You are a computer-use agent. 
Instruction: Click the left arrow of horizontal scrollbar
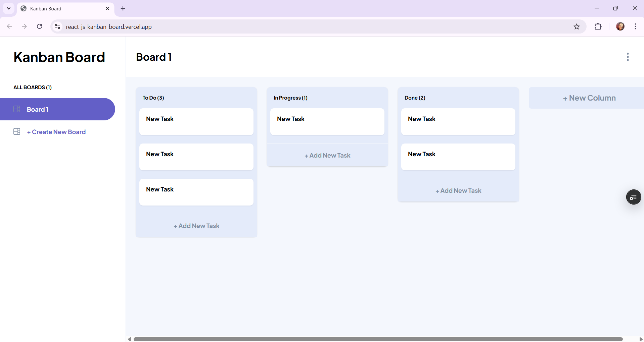click(x=129, y=339)
